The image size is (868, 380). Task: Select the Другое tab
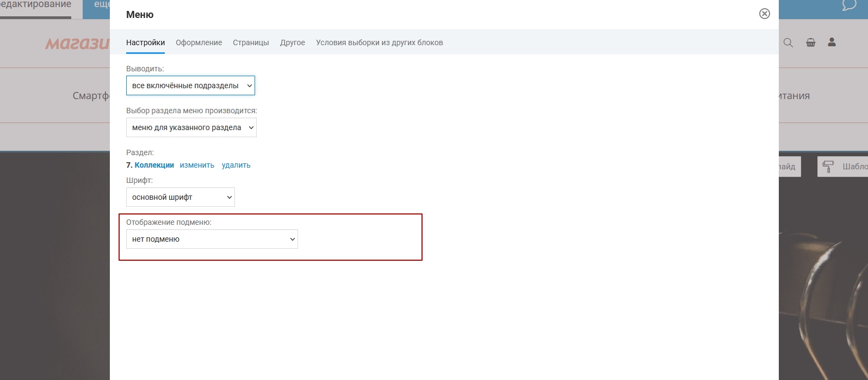tap(292, 42)
